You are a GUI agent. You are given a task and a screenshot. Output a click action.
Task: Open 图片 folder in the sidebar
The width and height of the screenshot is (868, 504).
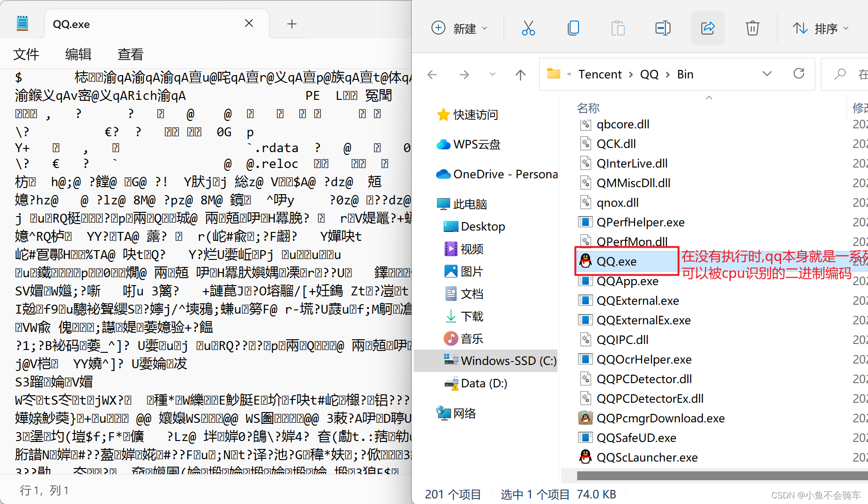tap(463, 271)
